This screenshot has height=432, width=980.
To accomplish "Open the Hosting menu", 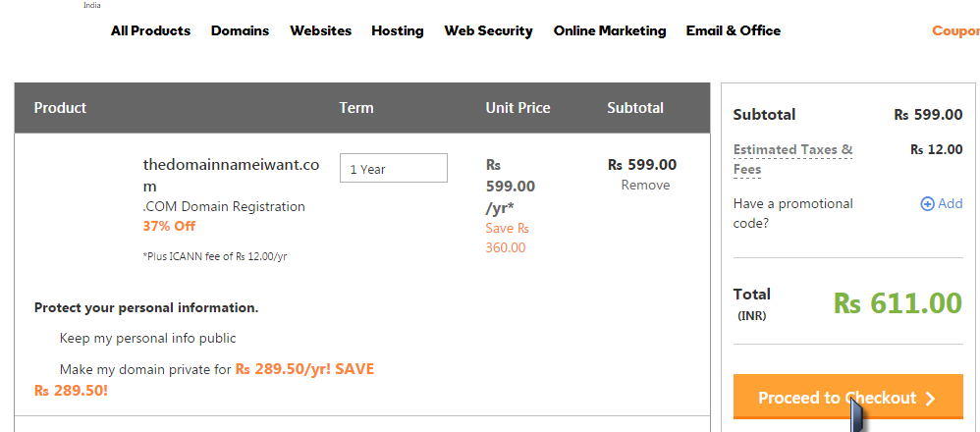I will click(x=398, y=30).
